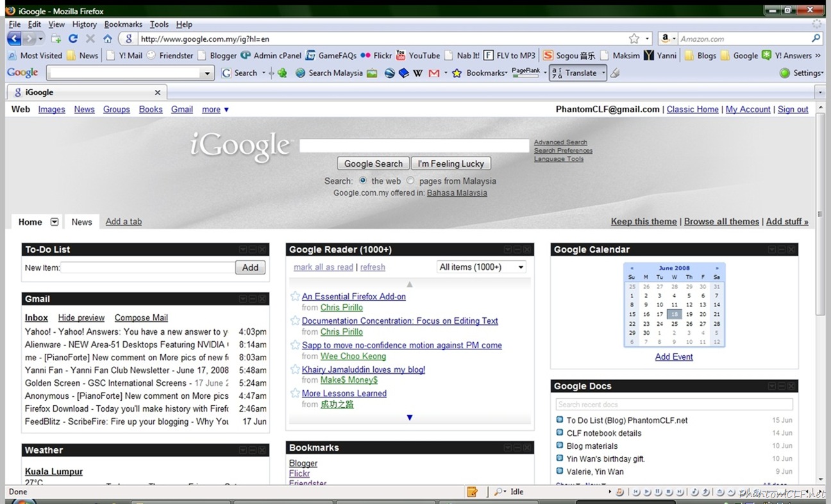Show more bookmarks toolbar chevron
The width and height of the screenshot is (831, 504).
[818, 55]
